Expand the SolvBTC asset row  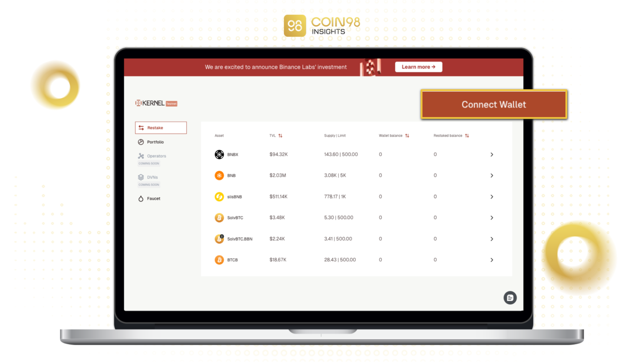[491, 218]
